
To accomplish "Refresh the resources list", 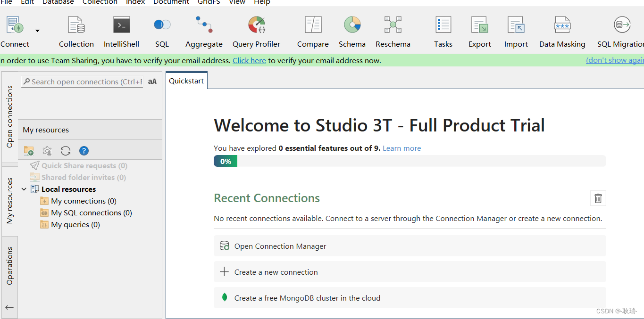I will pos(65,150).
